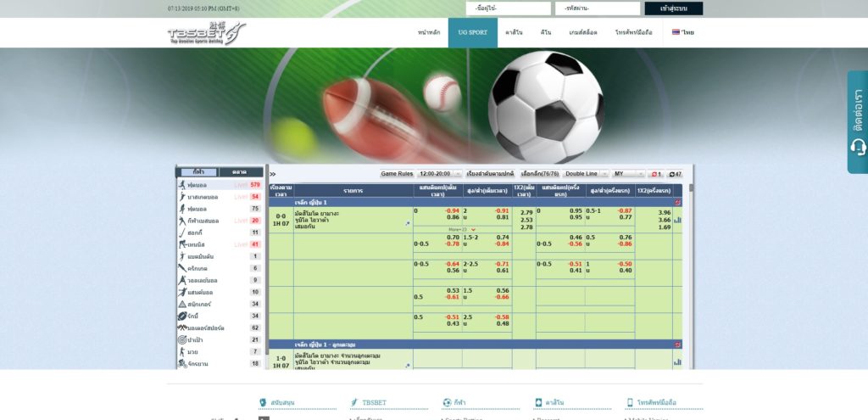Click the Game Rules button
Viewport: 868px width, 420px height.
pyautogui.click(x=397, y=173)
